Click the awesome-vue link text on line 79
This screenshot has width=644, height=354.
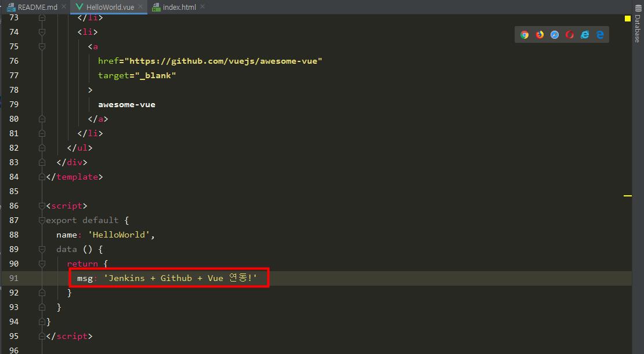click(126, 105)
